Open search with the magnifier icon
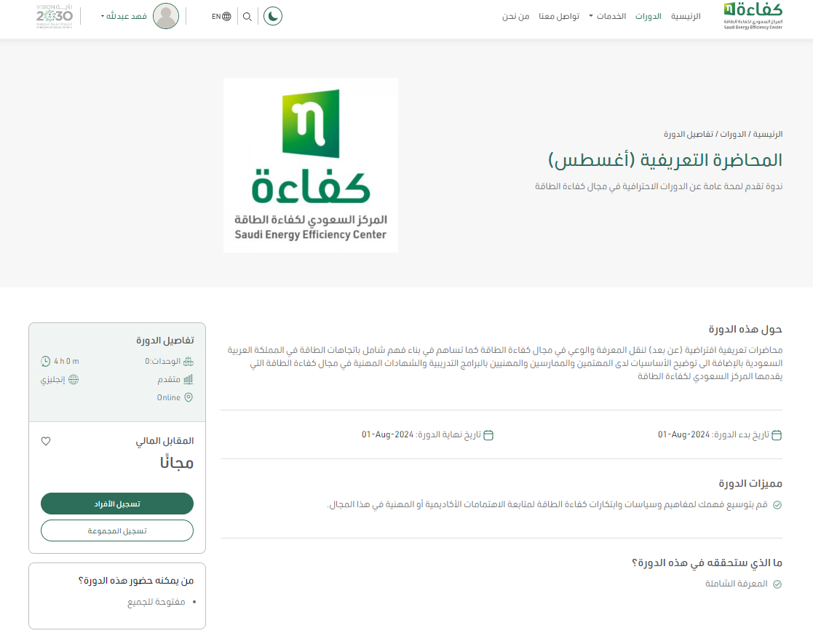This screenshot has width=813, height=644. (x=247, y=17)
